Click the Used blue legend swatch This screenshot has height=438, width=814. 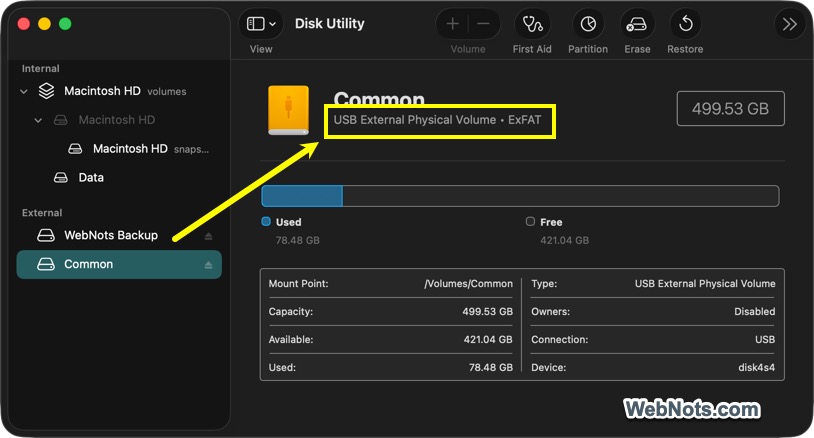[x=266, y=222]
